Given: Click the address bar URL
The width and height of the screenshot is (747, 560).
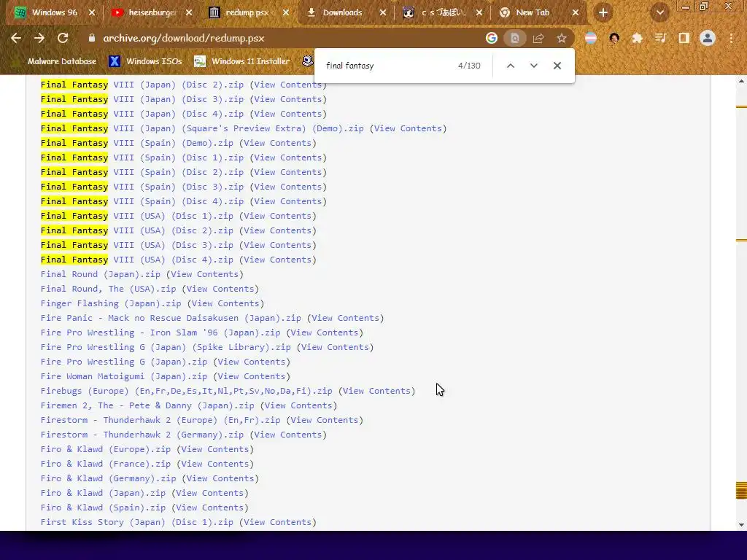Looking at the screenshot, I should pos(184,38).
